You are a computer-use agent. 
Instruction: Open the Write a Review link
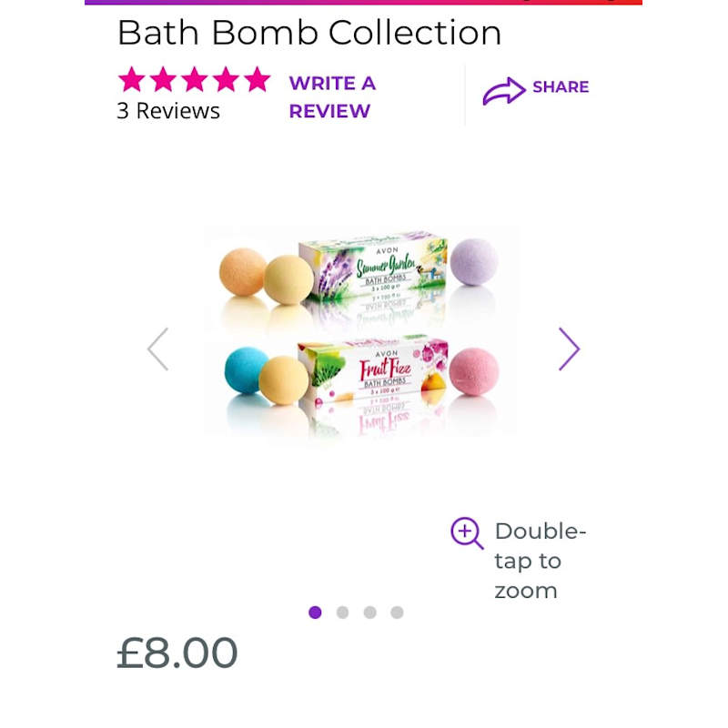[332, 96]
